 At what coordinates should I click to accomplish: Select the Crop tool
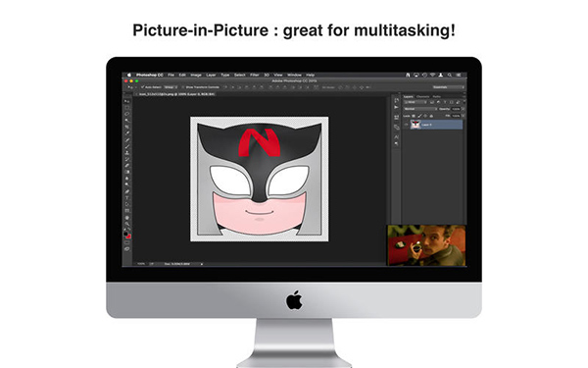coord(126,127)
